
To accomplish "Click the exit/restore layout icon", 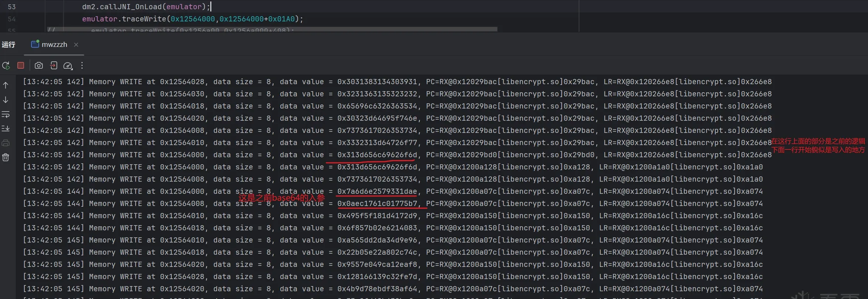I will (x=54, y=65).
